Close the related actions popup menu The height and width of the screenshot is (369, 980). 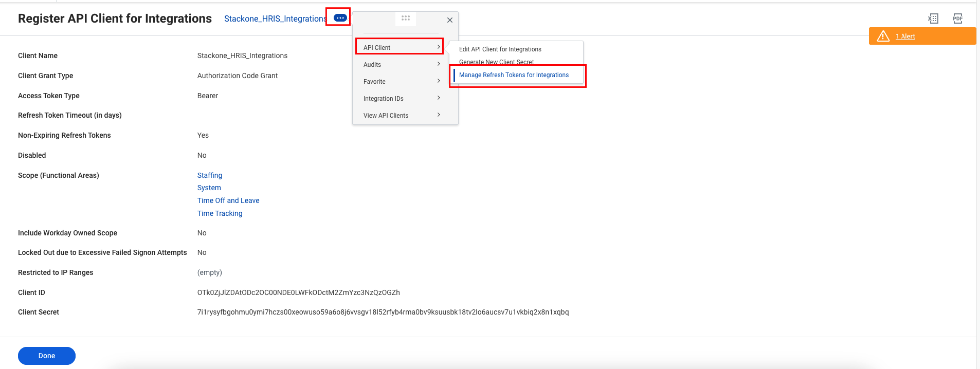450,20
